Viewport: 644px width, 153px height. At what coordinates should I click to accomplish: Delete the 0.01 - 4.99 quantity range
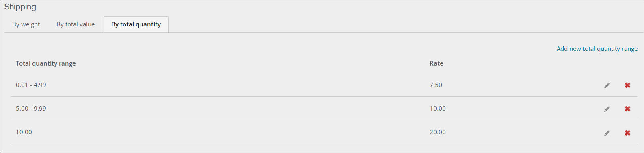click(627, 85)
